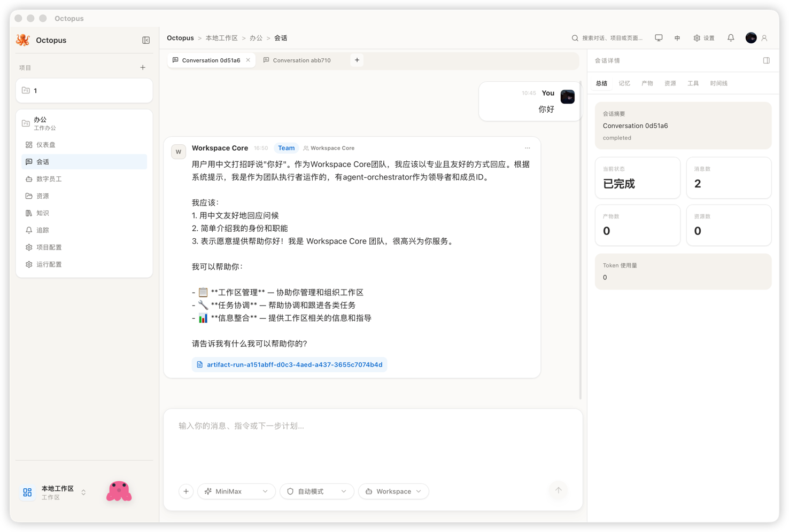Viewport: 789px width, 532px height.
Task: Open 知识 knowledge in sidebar
Action: (84, 213)
